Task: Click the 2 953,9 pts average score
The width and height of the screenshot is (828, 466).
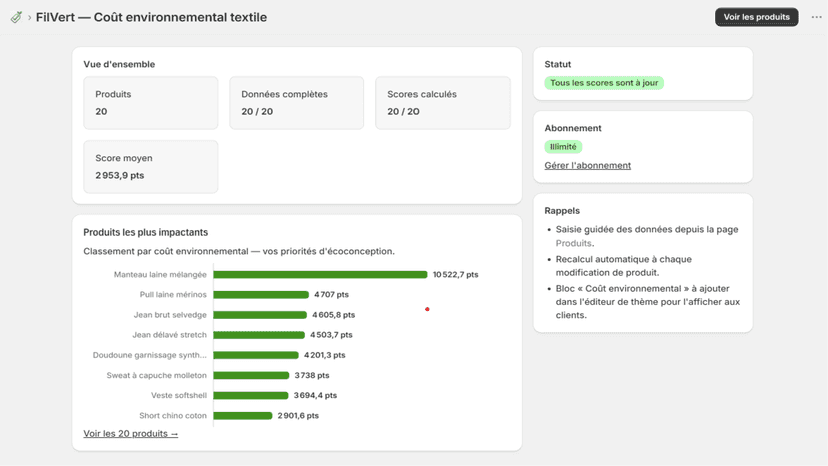Action: tap(119, 175)
